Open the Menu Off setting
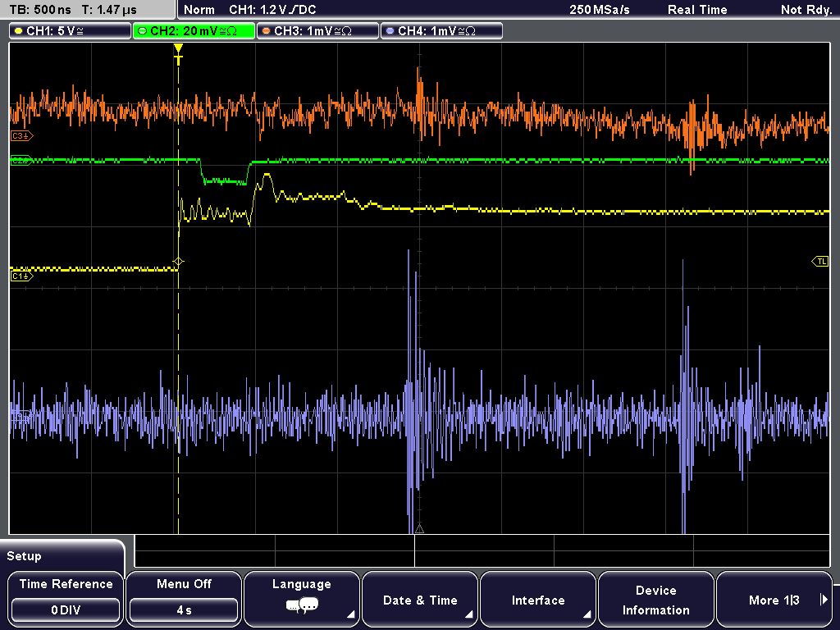 [x=184, y=584]
